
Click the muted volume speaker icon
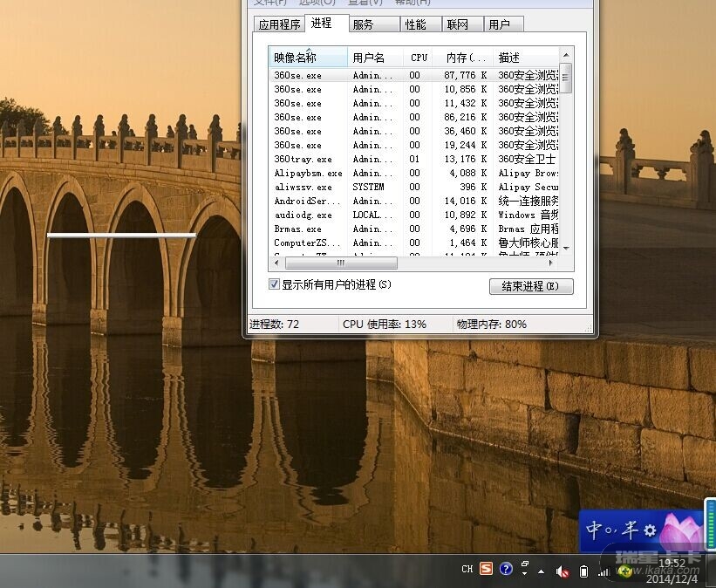(x=563, y=572)
